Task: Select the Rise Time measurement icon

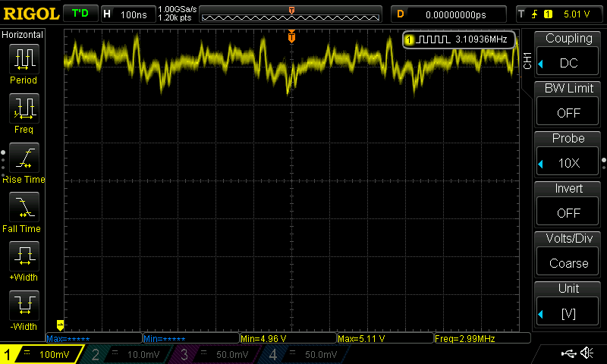Action: [x=24, y=158]
